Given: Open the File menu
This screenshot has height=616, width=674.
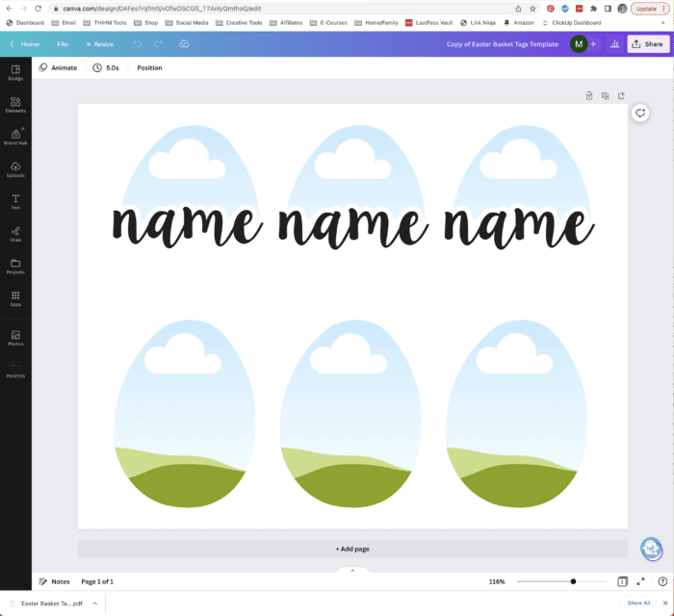Looking at the screenshot, I should [63, 44].
